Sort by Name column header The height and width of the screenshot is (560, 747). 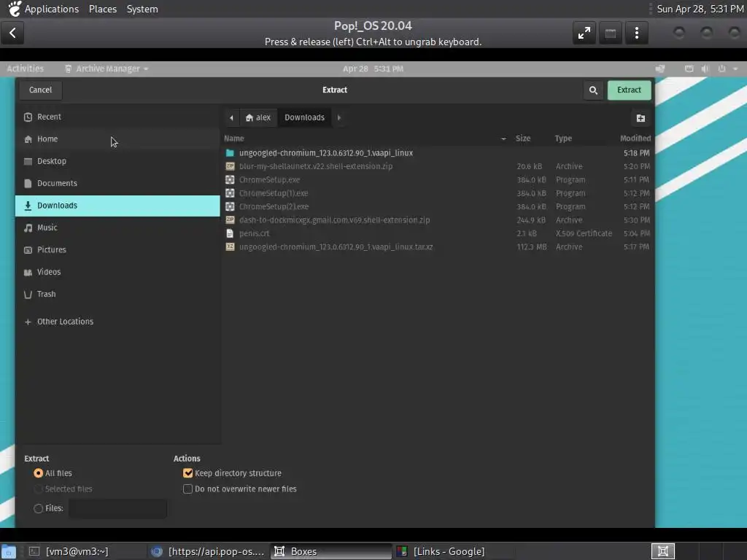pyautogui.click(x=366, y=139)
